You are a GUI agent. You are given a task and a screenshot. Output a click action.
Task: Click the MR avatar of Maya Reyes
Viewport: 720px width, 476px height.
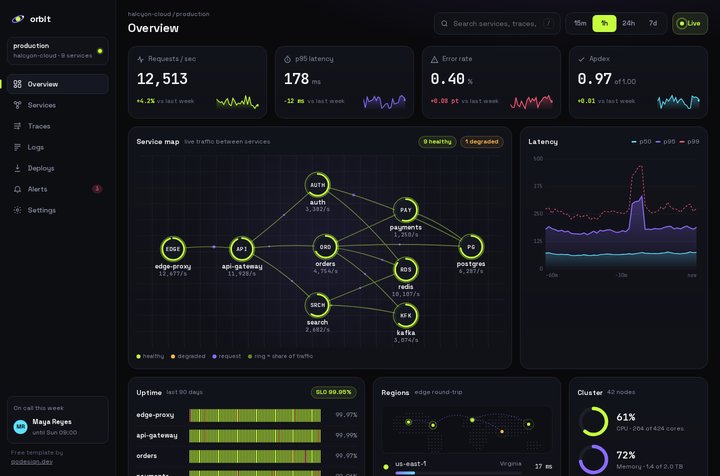click(21, 426)
